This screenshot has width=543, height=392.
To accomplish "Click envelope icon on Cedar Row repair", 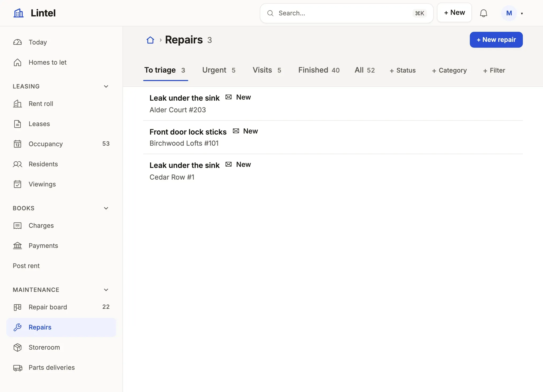I will 229,164.
